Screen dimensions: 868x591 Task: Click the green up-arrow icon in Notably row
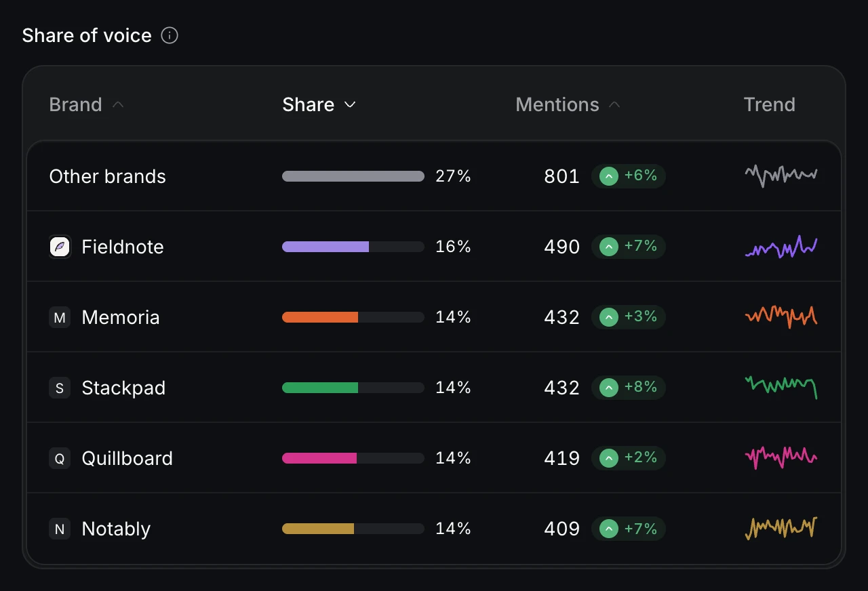[x=609, y=529]
